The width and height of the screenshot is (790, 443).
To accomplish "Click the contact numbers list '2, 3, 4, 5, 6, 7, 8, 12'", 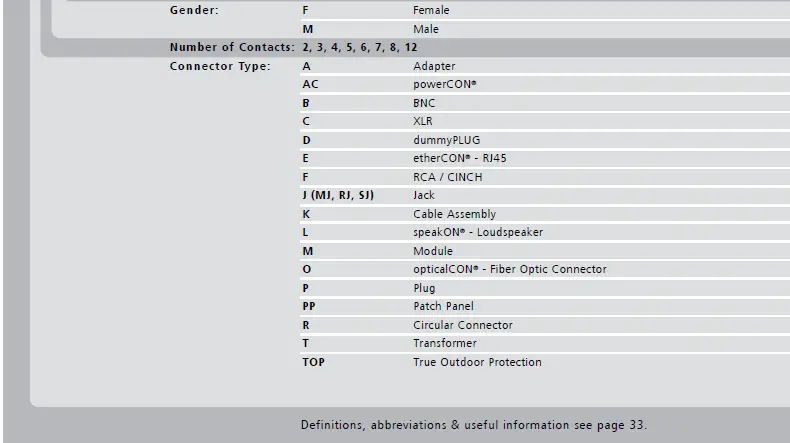I will tap(360, 47).
